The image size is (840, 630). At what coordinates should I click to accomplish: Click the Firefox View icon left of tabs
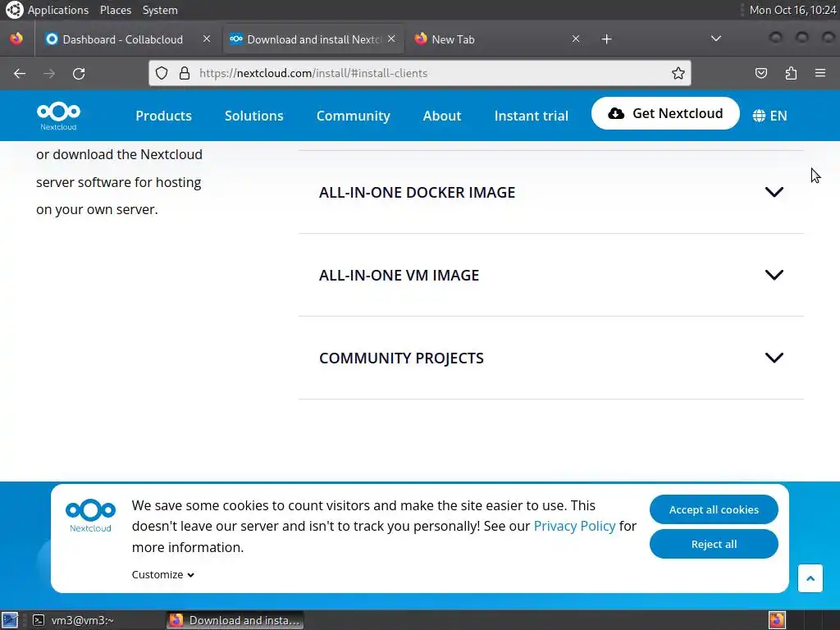point(16,39)
